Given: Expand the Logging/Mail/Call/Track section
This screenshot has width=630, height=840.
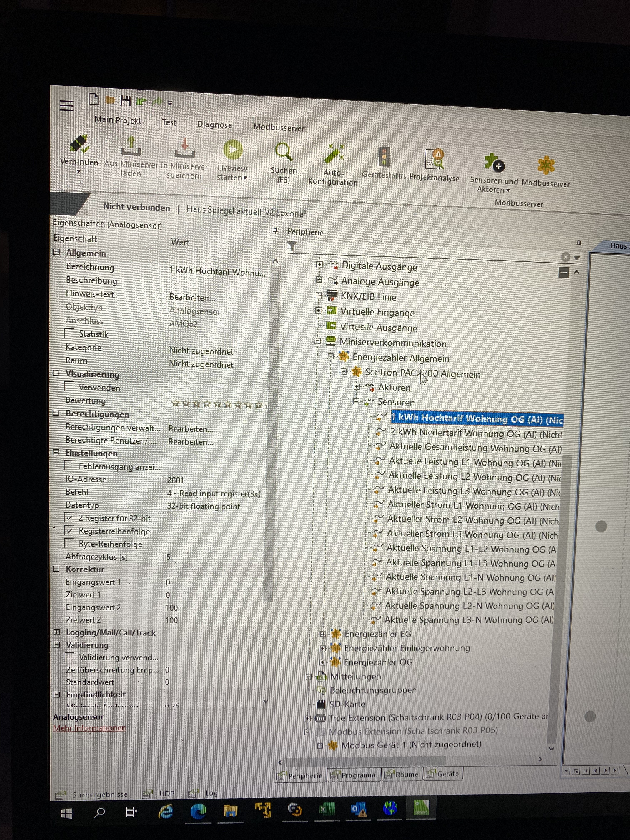Looking at the screenshot, I should click(x=57, y=632).
